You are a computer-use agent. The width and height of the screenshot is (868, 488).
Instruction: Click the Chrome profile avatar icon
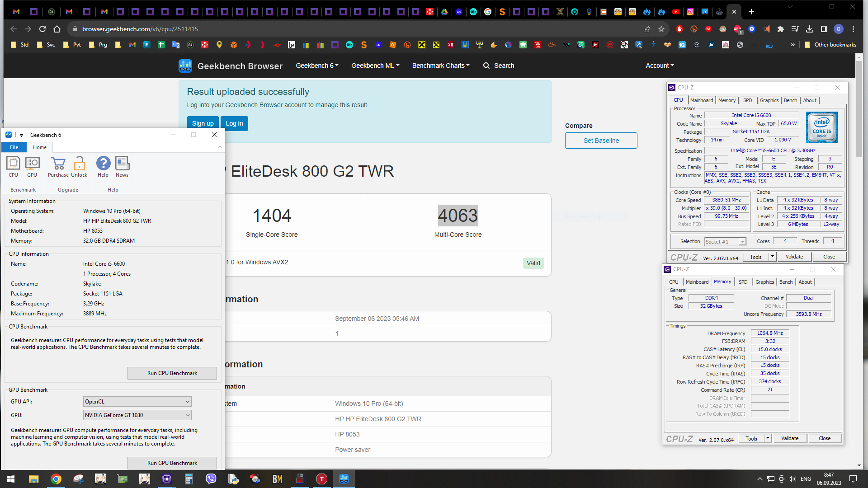[x=839, y=29]
